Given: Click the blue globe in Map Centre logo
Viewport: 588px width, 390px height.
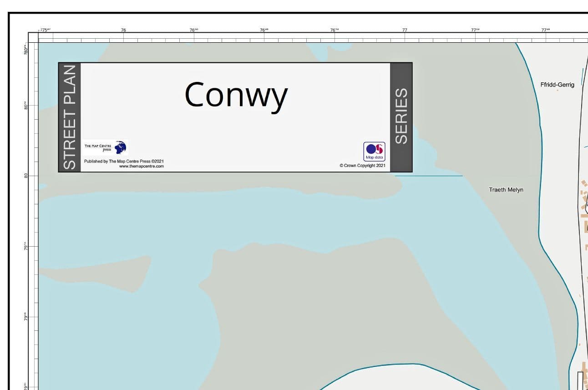Looking at the screenshot, I should pos(121,147).
